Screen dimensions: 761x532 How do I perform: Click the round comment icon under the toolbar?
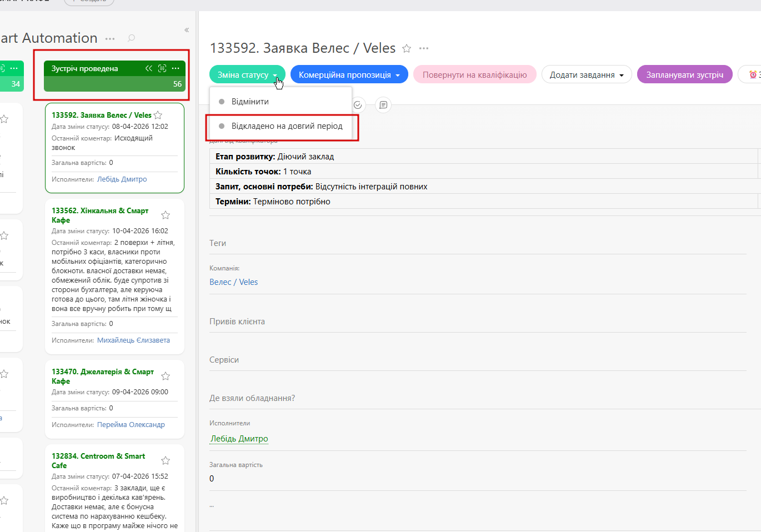click(383, 105)
